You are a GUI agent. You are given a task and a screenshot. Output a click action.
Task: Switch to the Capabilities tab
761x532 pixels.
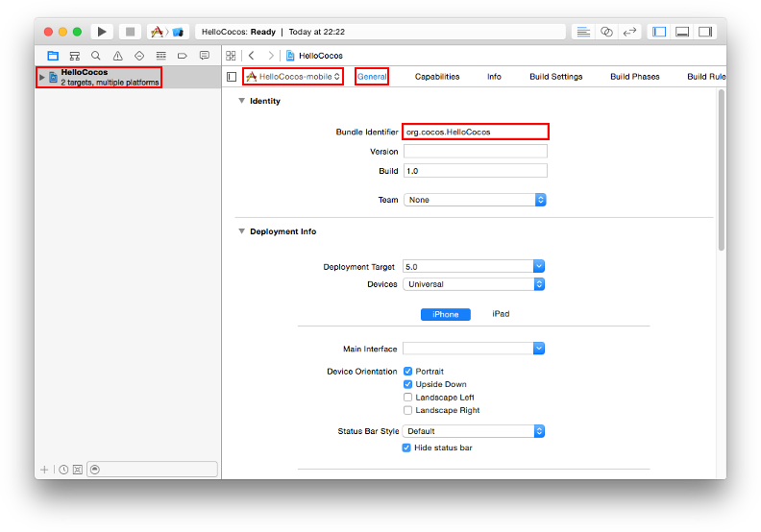(437, 77)
